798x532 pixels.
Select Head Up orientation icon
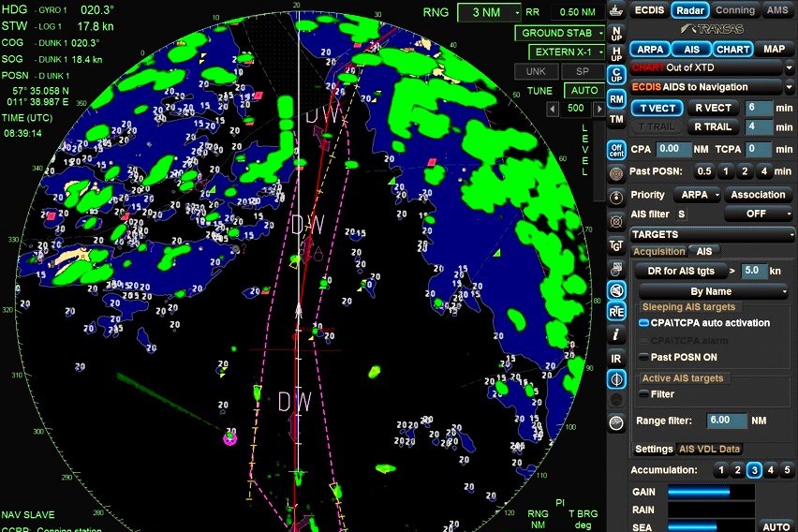616,52
